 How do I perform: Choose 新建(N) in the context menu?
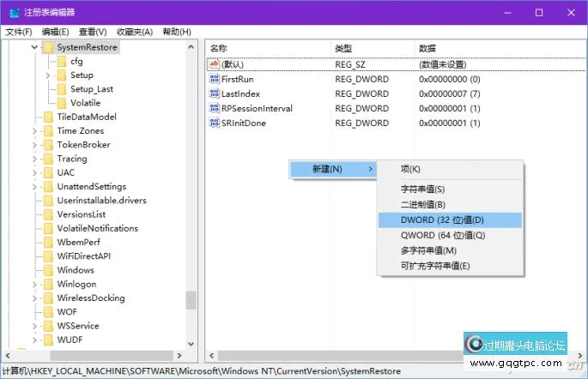333,169
